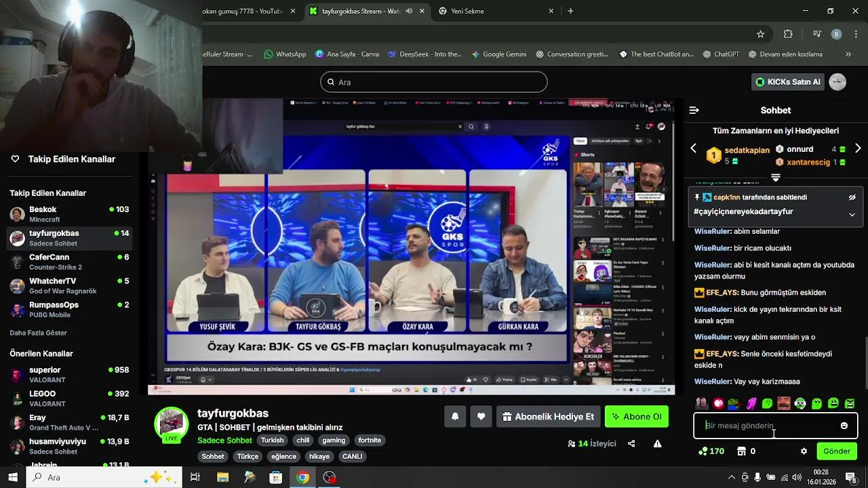Open OBS Studio taskbar icon
868x488 pixels.
tap(330, 477)
